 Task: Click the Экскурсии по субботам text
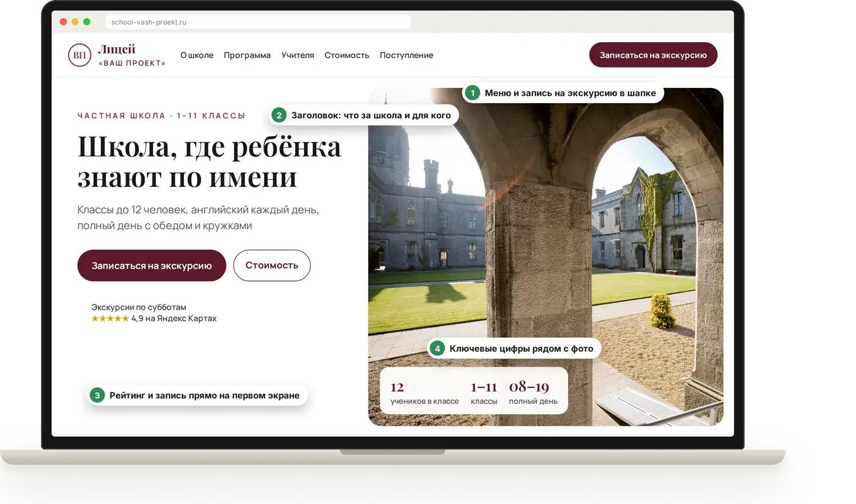(x=139, y=307)
